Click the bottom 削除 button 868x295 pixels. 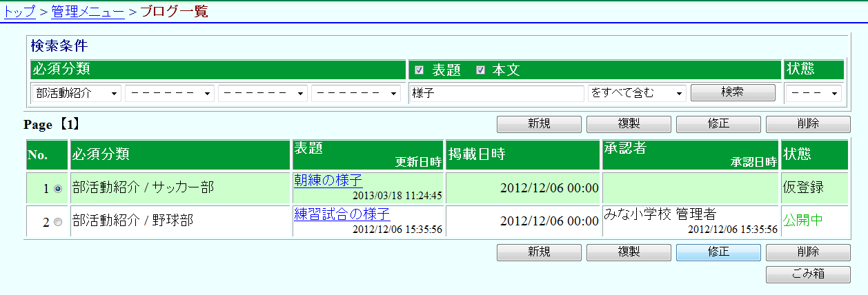[x=808, y=252]
